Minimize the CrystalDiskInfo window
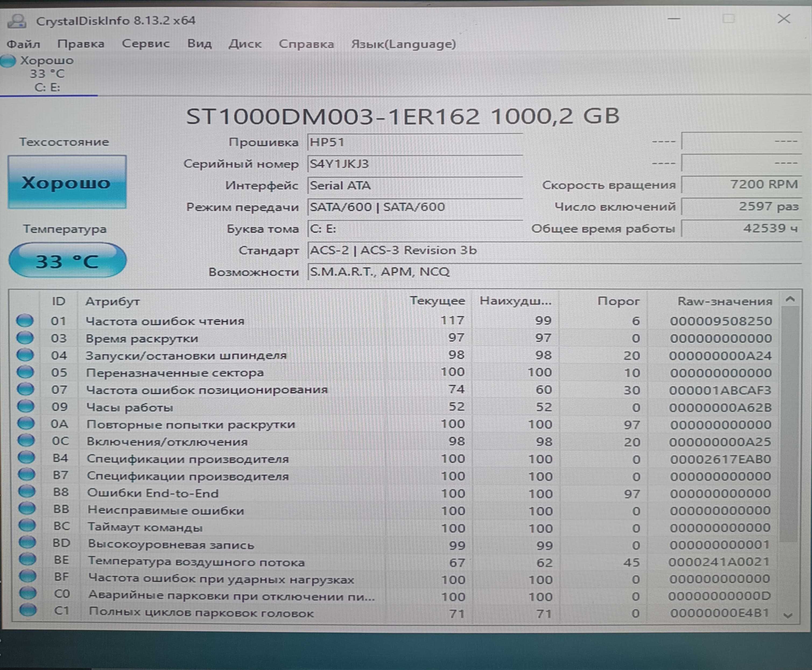The image size is (812, 670). click(674, 19)
